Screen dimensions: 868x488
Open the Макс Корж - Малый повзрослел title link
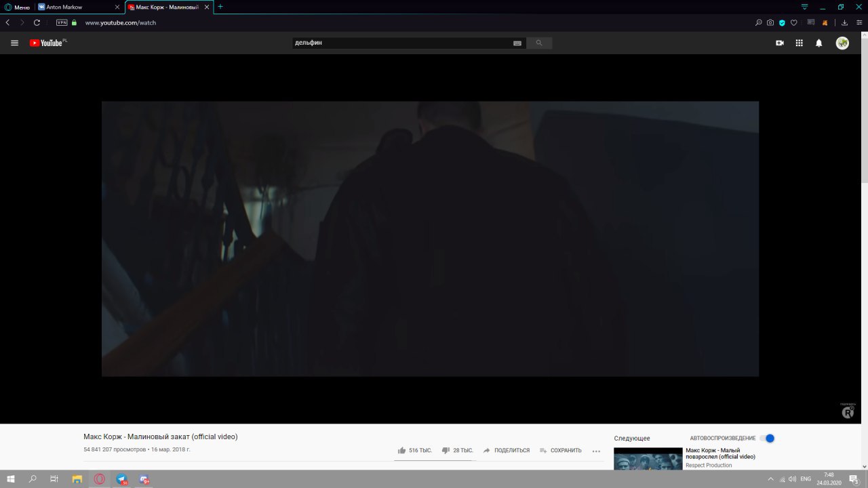[x=720, y=453]
